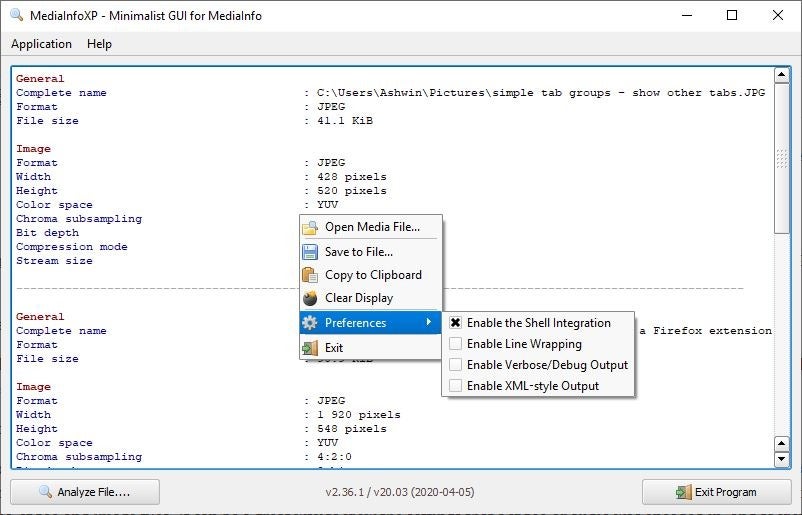
Task: Enable Line Wrapping option
Action: click(x=456, y=344)
